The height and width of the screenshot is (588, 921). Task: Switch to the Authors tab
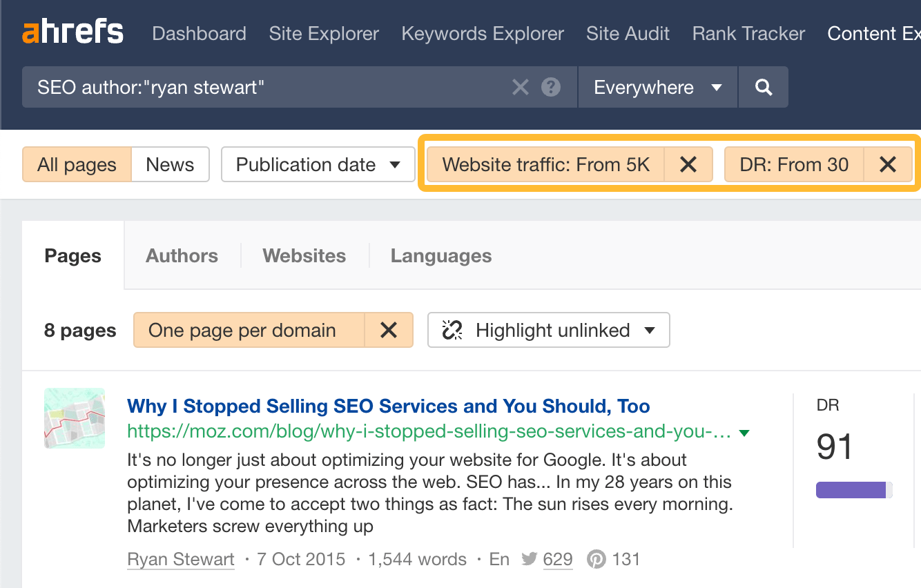tap(182, 255)
